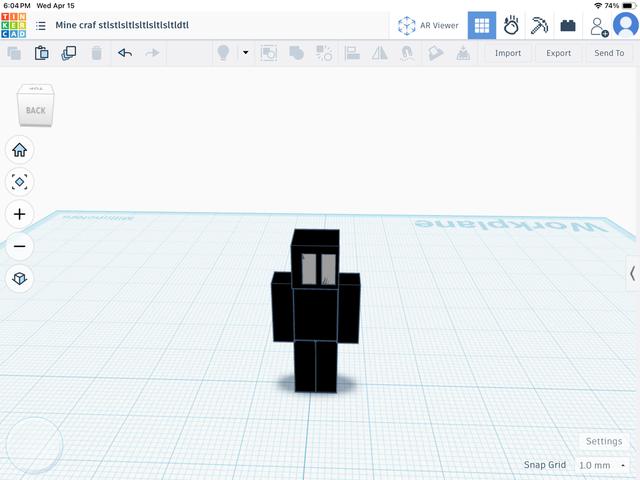Paste from clipboard
Image resolution: width=640 pixels, height=480 pixels.
[x=42, y=53]
